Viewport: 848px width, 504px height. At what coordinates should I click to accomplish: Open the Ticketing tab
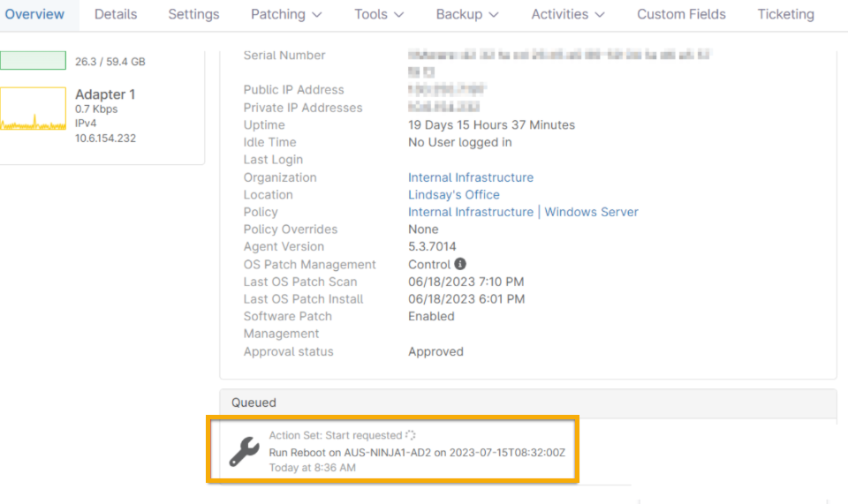[x=785, y=14]
